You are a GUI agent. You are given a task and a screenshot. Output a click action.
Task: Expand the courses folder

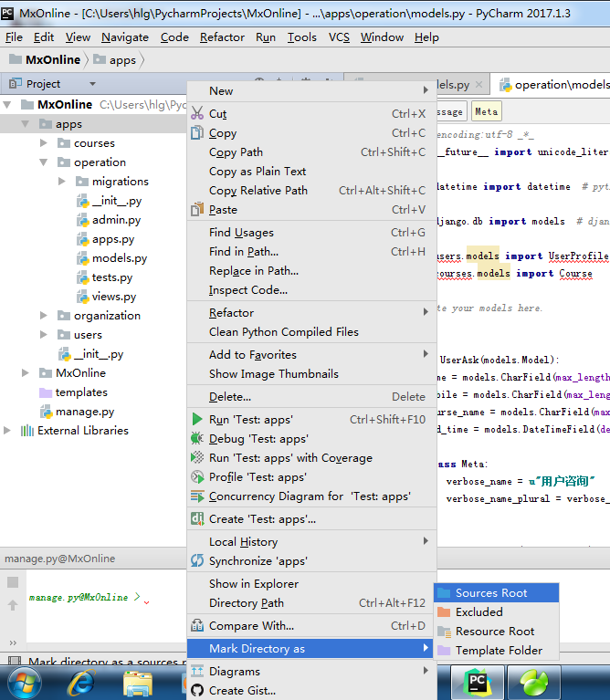[44, 143]
